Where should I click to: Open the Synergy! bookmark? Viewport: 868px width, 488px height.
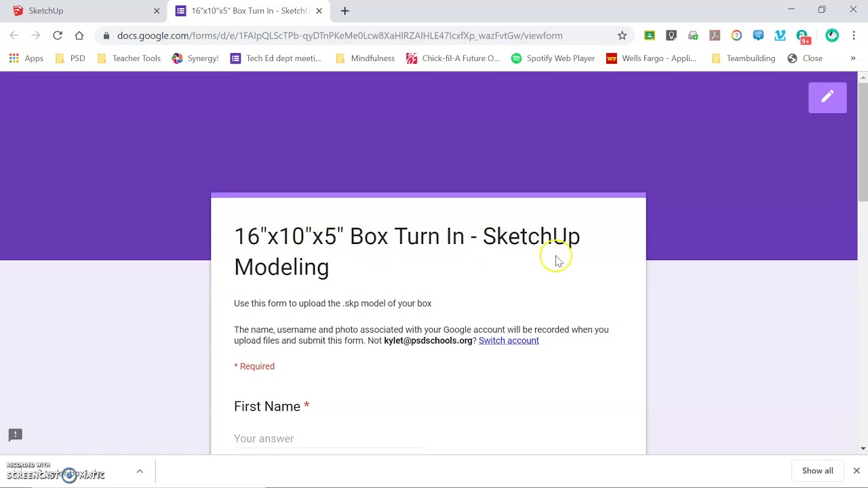coord(195,58)
